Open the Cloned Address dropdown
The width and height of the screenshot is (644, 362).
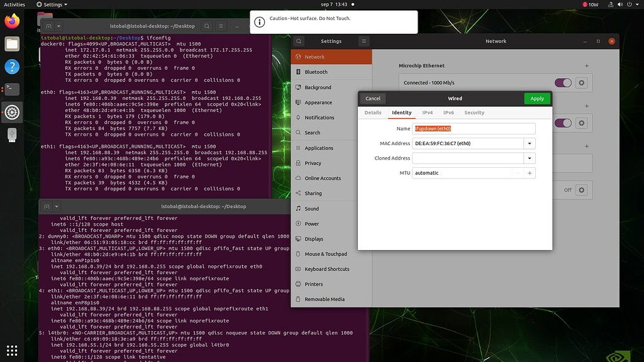530,158
